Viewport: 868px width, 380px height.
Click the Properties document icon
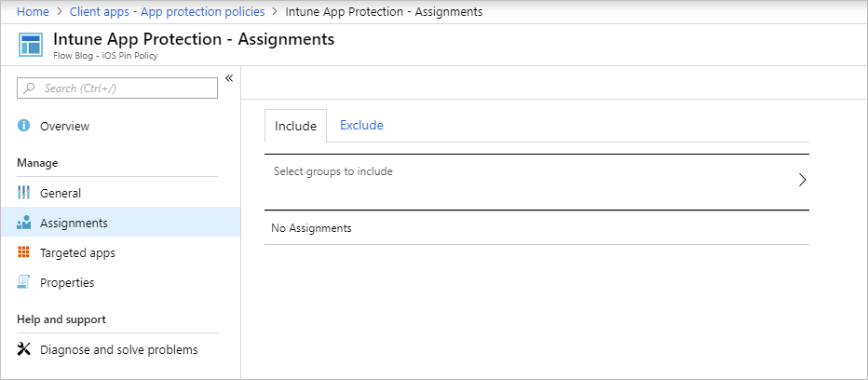tap(24, 282)
